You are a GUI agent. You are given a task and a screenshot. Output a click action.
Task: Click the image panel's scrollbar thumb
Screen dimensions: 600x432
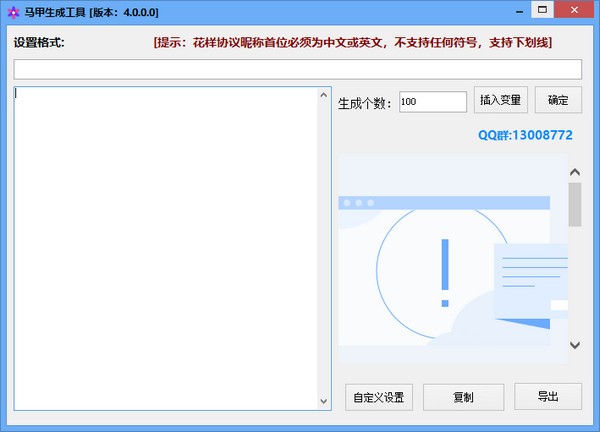click(574, 204)
